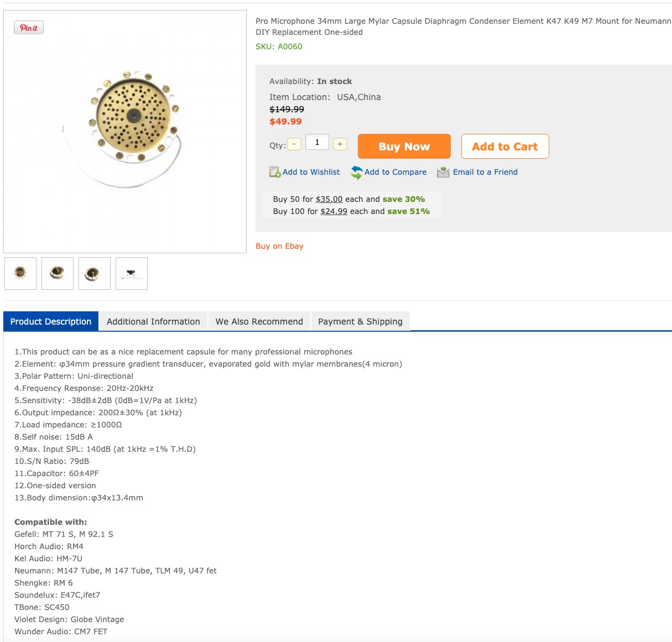Viewport: 672px width, 642px height.
Task: Click the Add to Cart button
Action: pyautogui.click(x=505, y=147)
